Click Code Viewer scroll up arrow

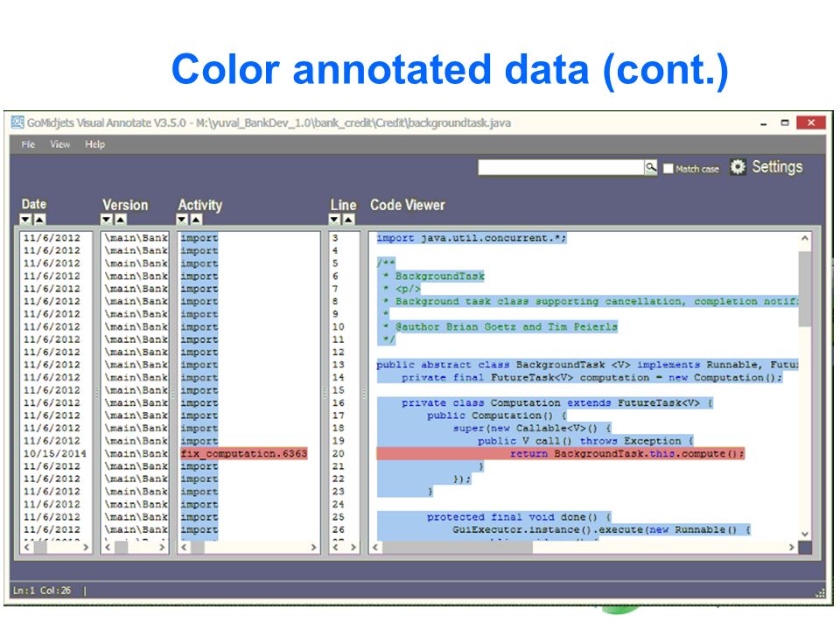[x=805, y=238]
